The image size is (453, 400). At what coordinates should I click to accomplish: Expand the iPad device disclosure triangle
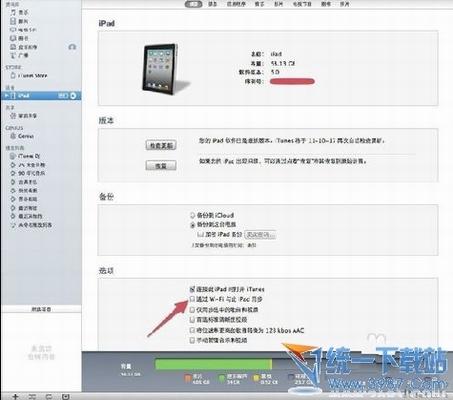[6, 96]
